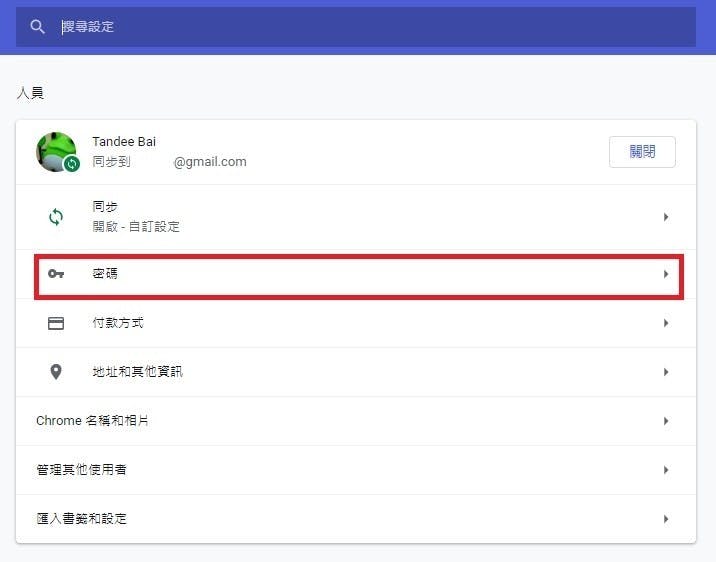Click the Tandee Bai profile avatar
Viewport: 716px width, 562px height.
click(56, 151)
